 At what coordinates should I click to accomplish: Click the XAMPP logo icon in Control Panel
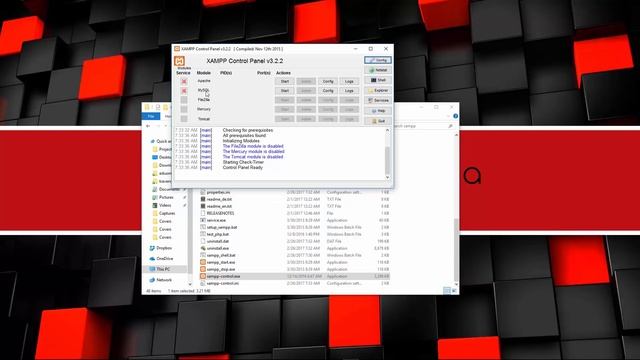pos(180,61)
